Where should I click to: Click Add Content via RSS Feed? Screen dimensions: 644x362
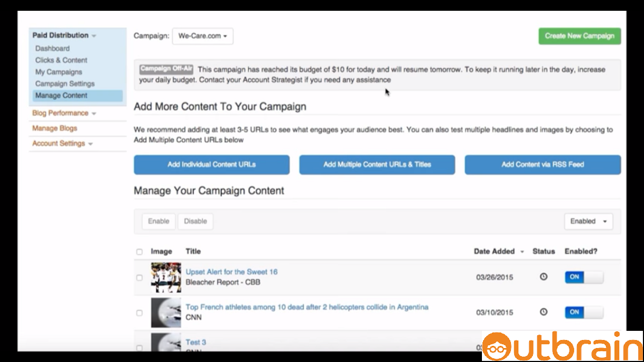542,164
